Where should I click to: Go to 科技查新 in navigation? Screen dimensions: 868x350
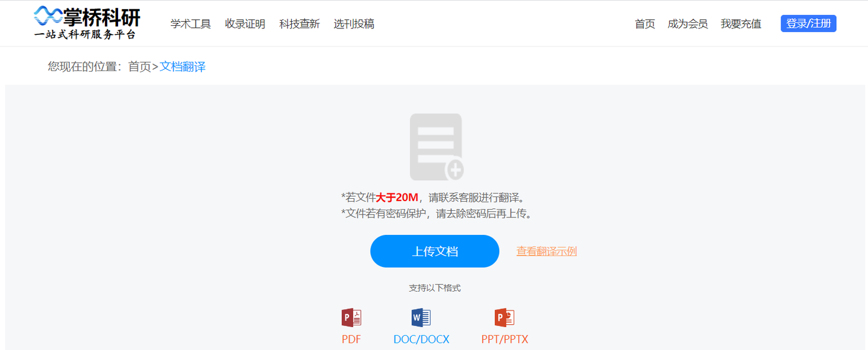300,24
